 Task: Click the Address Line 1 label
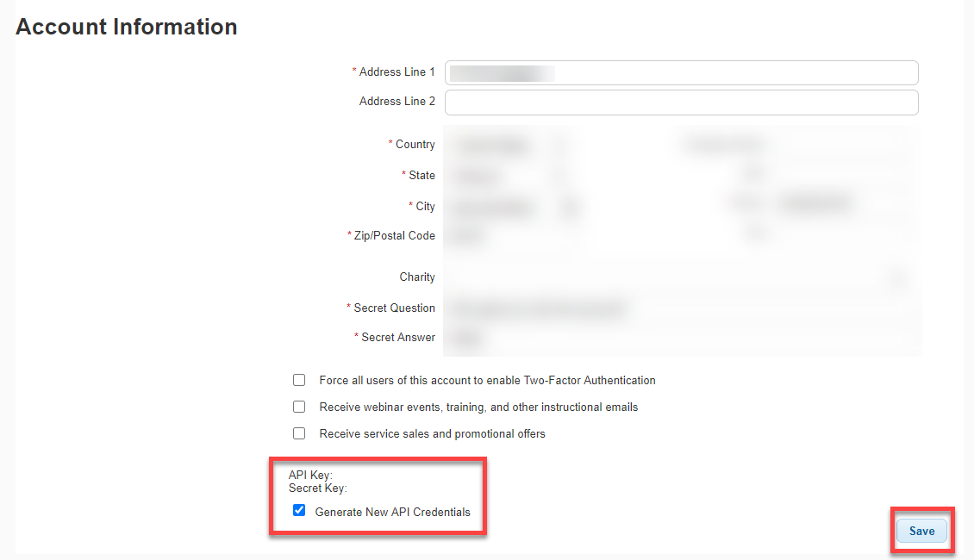coord(394,72)
